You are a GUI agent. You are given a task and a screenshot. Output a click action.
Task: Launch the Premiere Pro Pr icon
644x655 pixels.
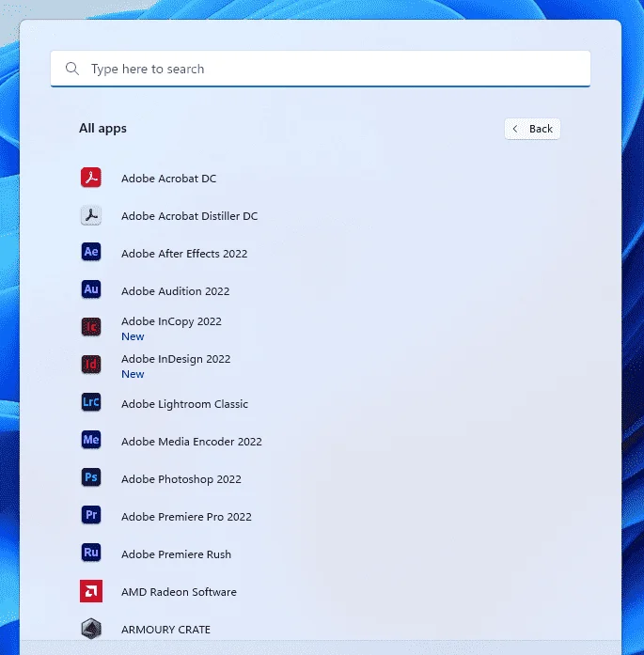click(x=91, y=515)
